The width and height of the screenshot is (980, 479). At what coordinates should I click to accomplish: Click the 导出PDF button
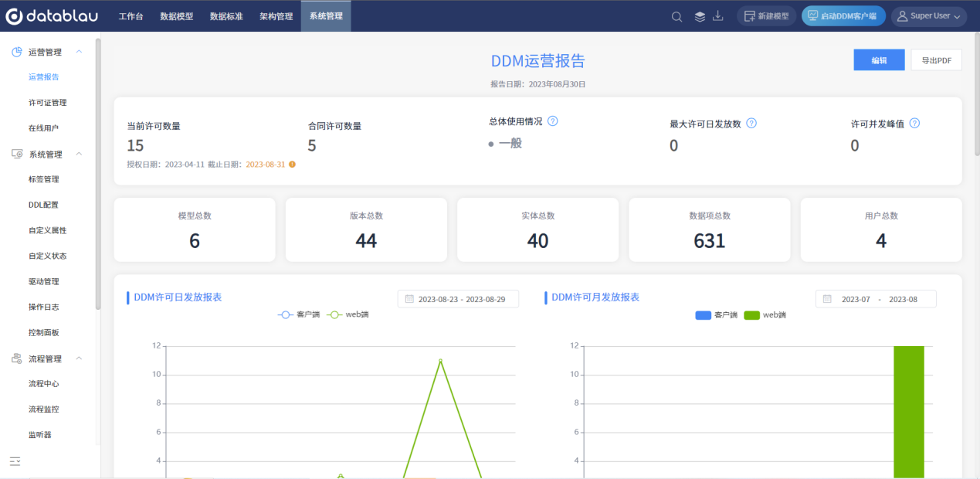tap(936, 60)
